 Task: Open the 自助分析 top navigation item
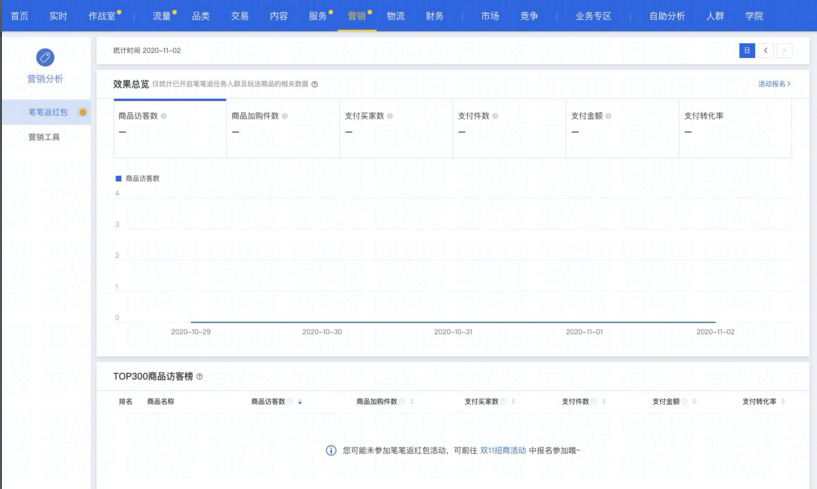(x=667, y=16)
